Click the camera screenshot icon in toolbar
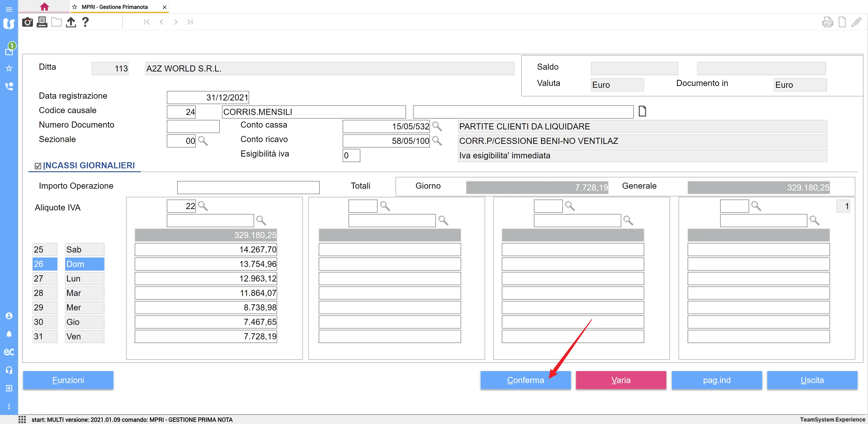This screenshot has width=868, height=424. point(27,22)
